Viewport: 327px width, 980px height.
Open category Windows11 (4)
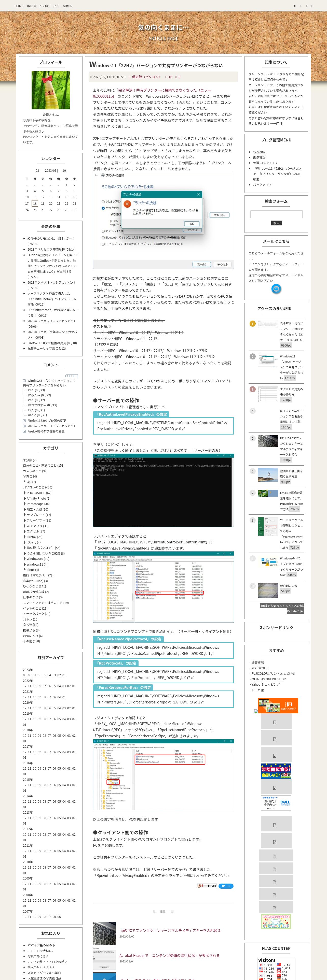(37, 564)
